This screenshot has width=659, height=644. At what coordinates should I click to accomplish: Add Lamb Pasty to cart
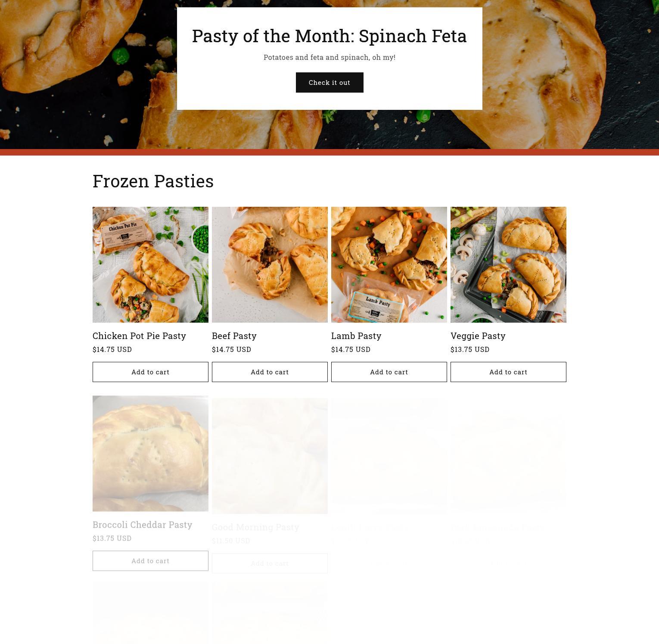(389, 372)
